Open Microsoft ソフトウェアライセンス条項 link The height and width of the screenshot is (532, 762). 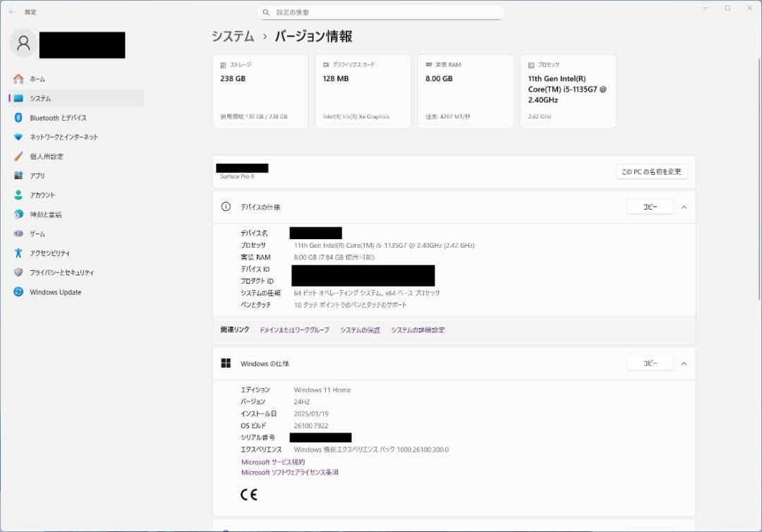(290, 472)
